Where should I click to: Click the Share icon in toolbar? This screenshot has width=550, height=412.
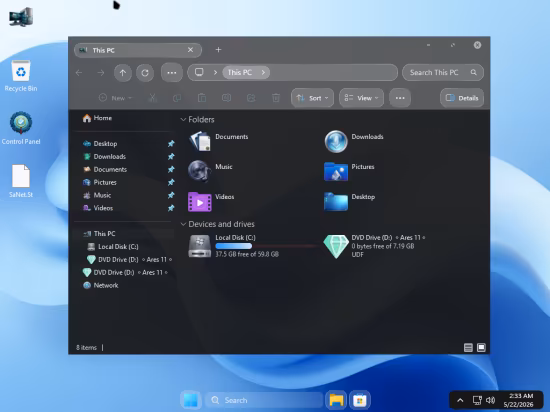251,98
